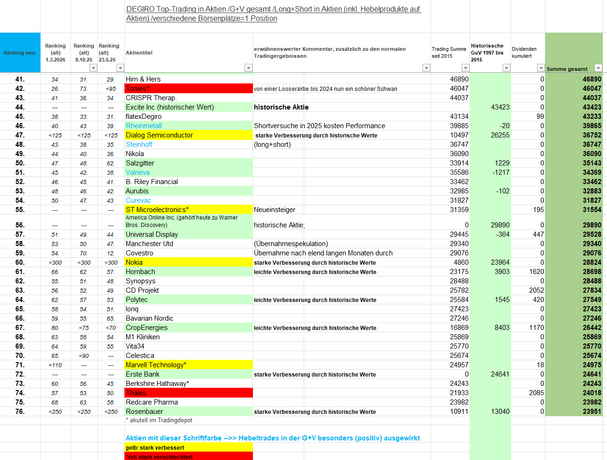Select the 'Steinhoff' cell

(x=189, y=144)
